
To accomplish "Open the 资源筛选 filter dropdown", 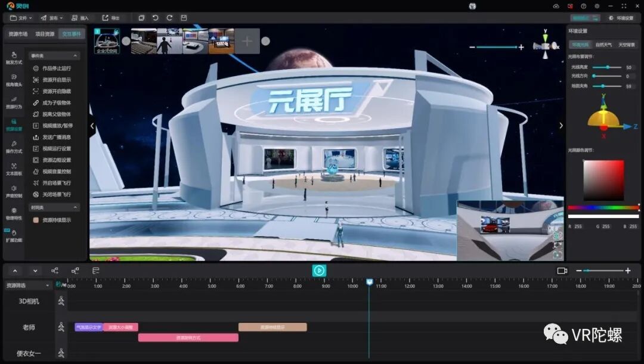I will pos(27,285).
